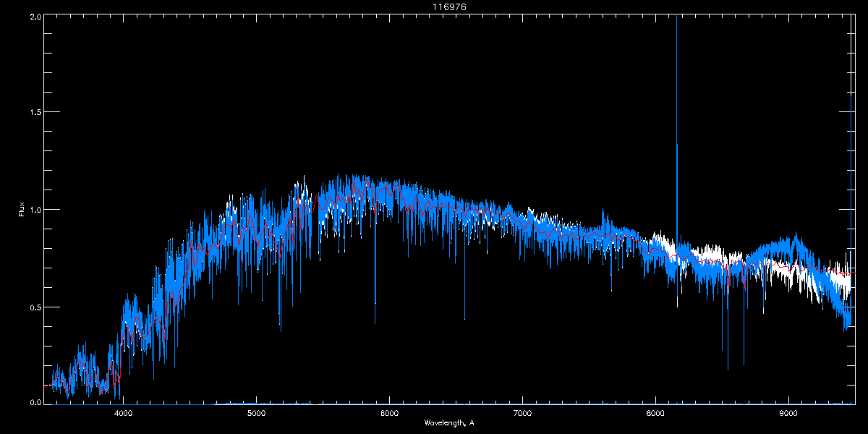Screen dimensions: 868x434
Task: Click the 5000 x-axis tick label
Action: 256,414
